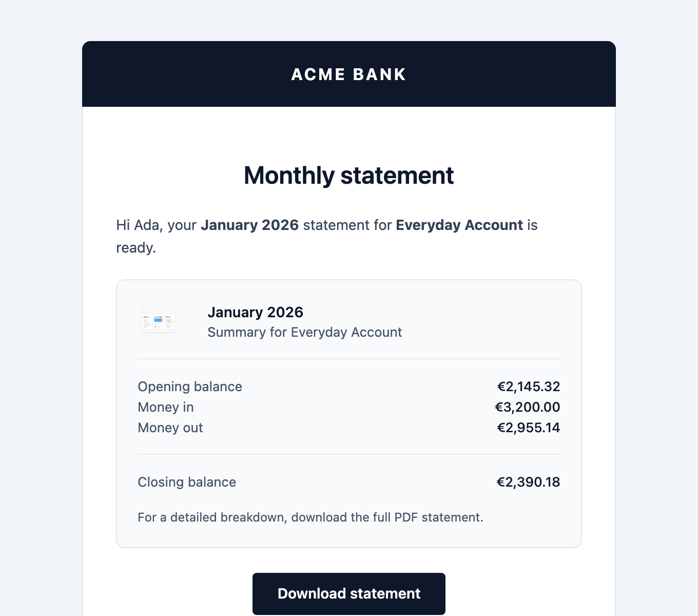Click the Summary for Everyday Account subtitle
This screenshot has height=616, width=698.
tap(304, 332)
